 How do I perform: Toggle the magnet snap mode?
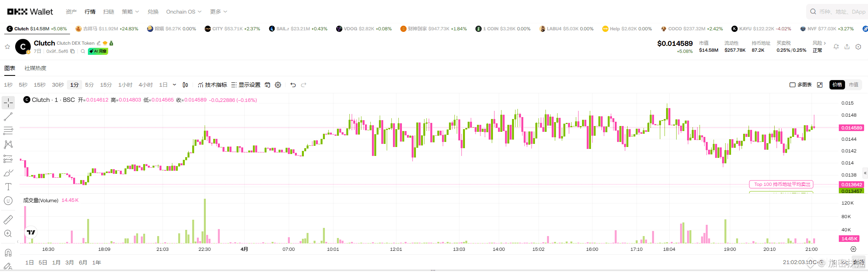click(x=8, y=253)
